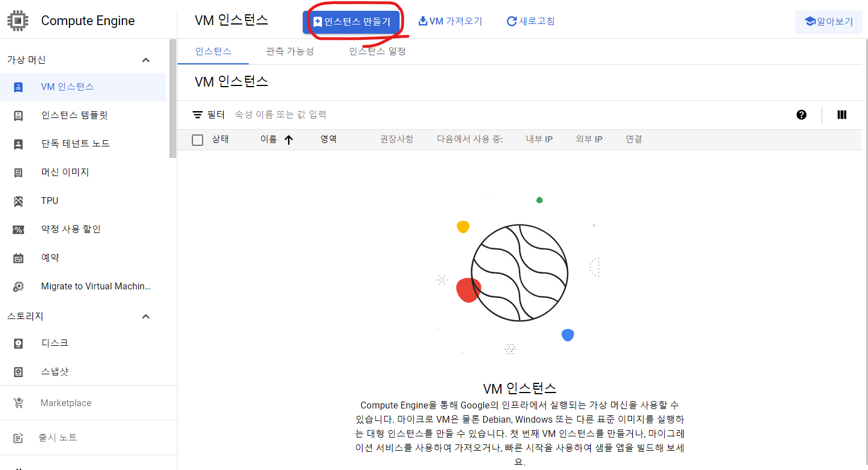
Task: Click the 머신 이미지 sidebar icon
Action: point(18,173)
